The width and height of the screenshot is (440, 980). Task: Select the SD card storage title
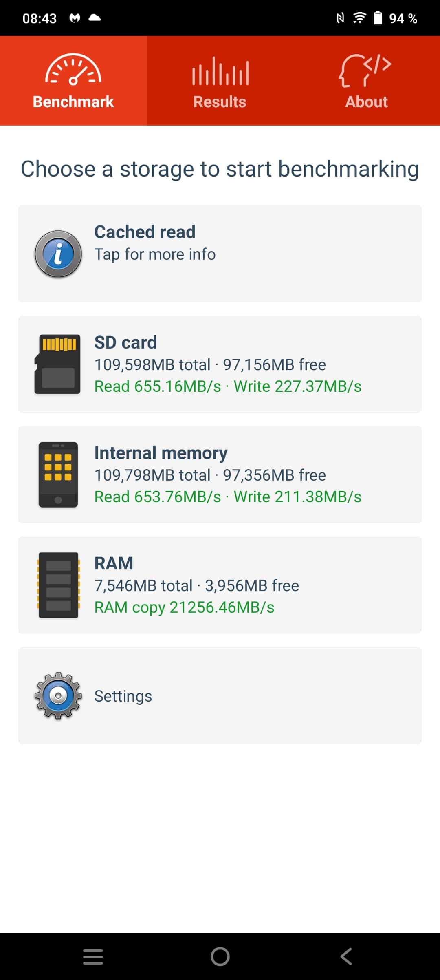pos(125,342)
